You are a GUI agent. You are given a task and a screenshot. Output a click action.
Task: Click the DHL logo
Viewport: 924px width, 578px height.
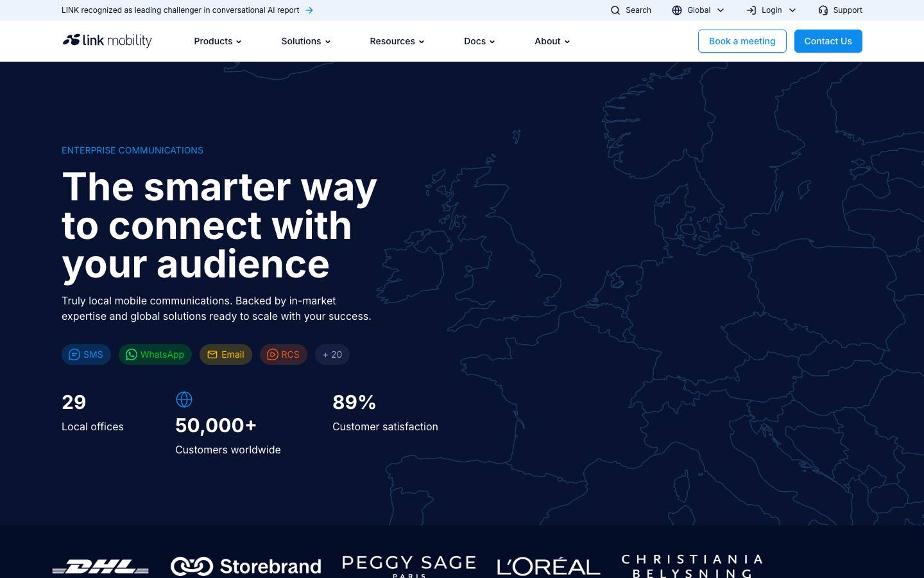pyautogui.click(x=100, y=566)
